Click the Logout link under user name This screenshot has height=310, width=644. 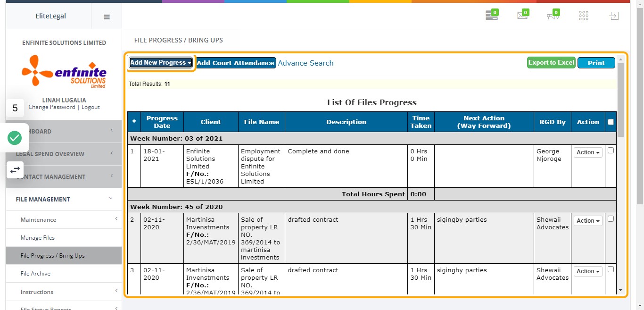point(91,107)
